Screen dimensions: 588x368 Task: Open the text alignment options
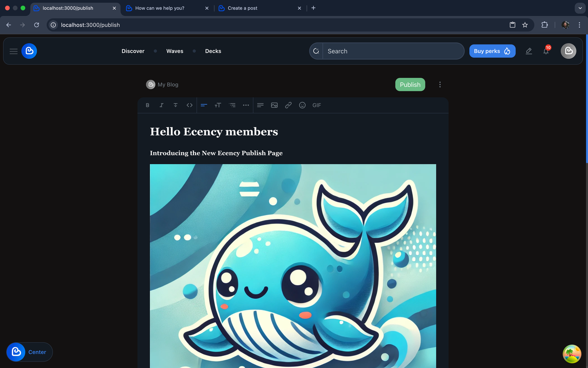[204, 105]
